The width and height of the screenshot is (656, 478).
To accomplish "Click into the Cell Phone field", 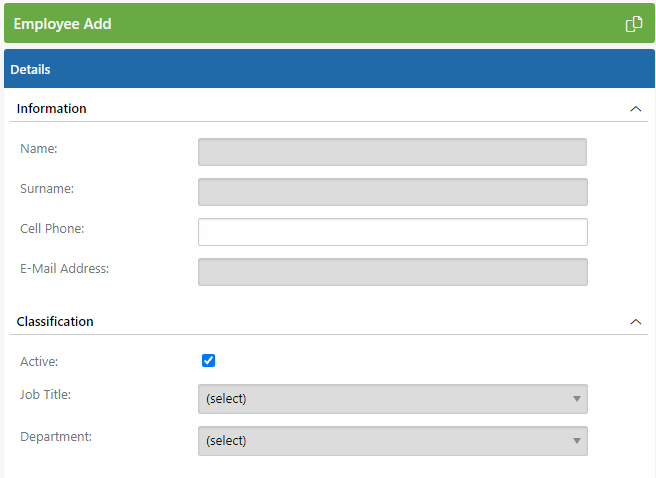I will [x=393, y=232].
